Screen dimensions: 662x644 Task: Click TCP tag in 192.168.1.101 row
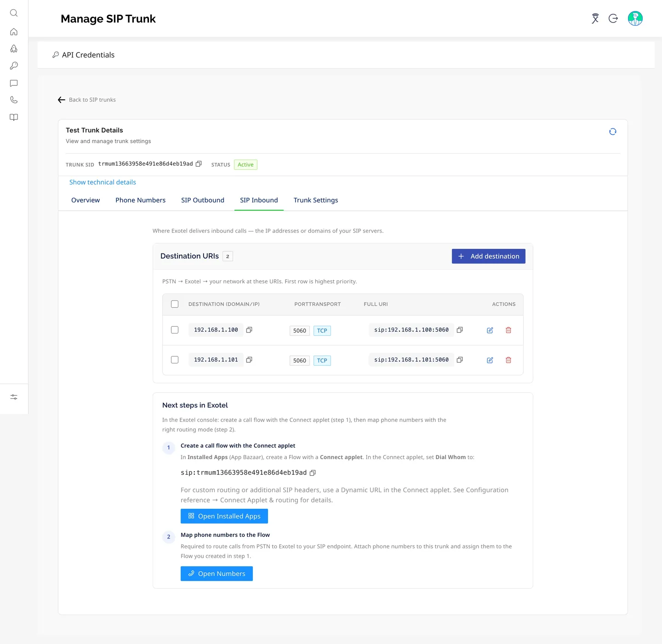click(322, 361)
